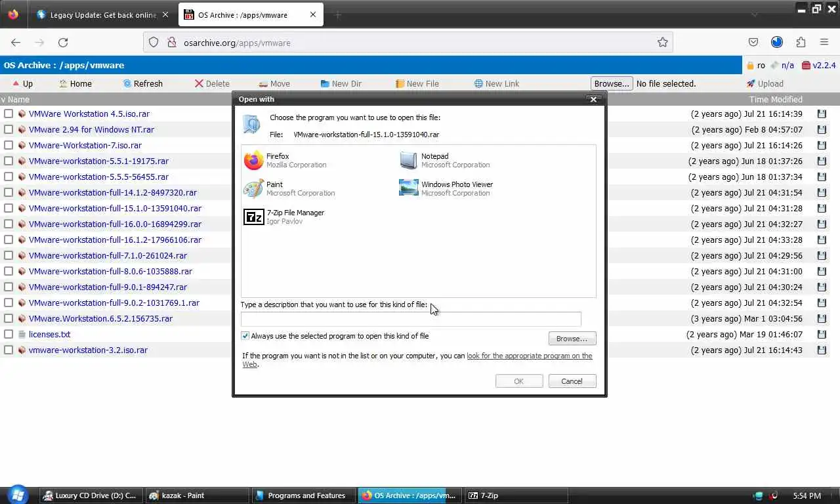Click Refresh in file manager toolbar

[x=143, y=83]
